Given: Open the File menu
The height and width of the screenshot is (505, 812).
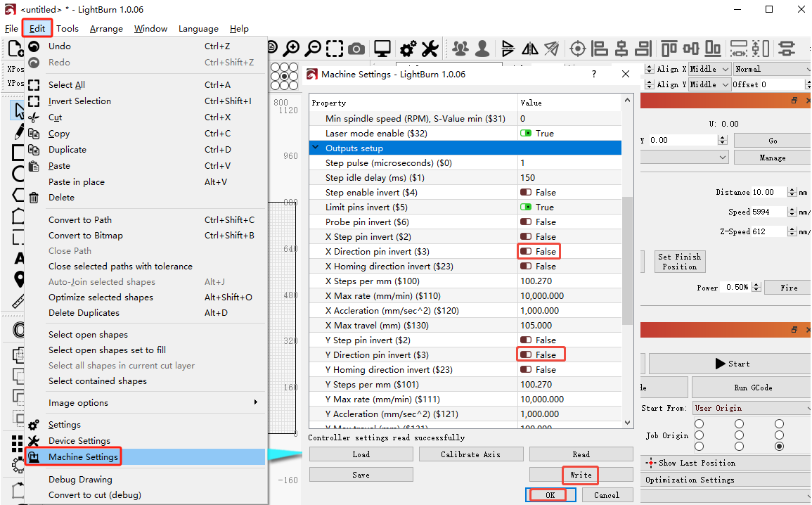Looking at the screenshot, I should pos(11,29).
